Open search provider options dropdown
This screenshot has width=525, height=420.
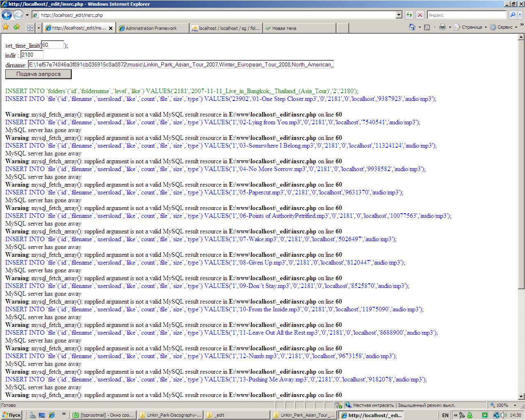point(520,15)
